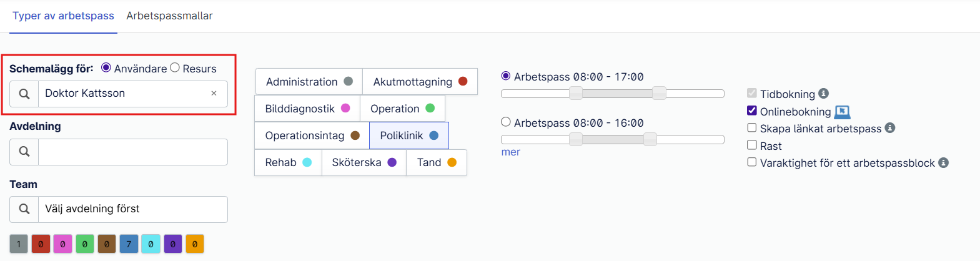The image size is (980, 261).
Task: Click the 08:00 - 17:00 slider's right handle
Action: click(659, 94)
